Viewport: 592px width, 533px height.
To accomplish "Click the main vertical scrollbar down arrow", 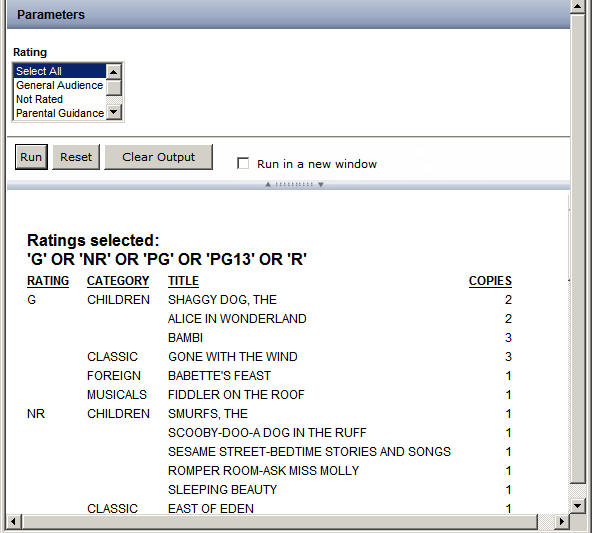I will tap(578, 505).
